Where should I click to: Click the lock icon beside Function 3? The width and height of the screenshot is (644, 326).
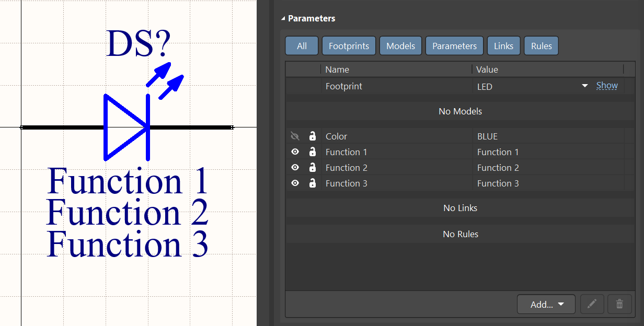(312, 183)
